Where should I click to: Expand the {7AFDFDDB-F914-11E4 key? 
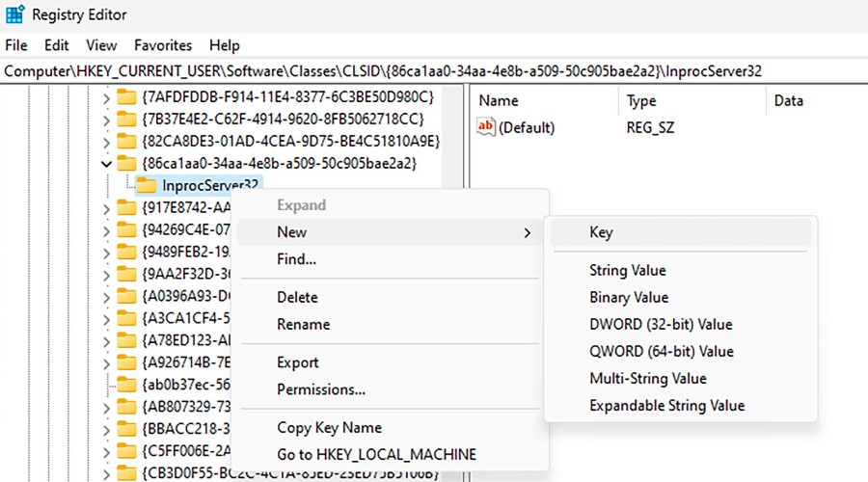[x=106, y=98]
